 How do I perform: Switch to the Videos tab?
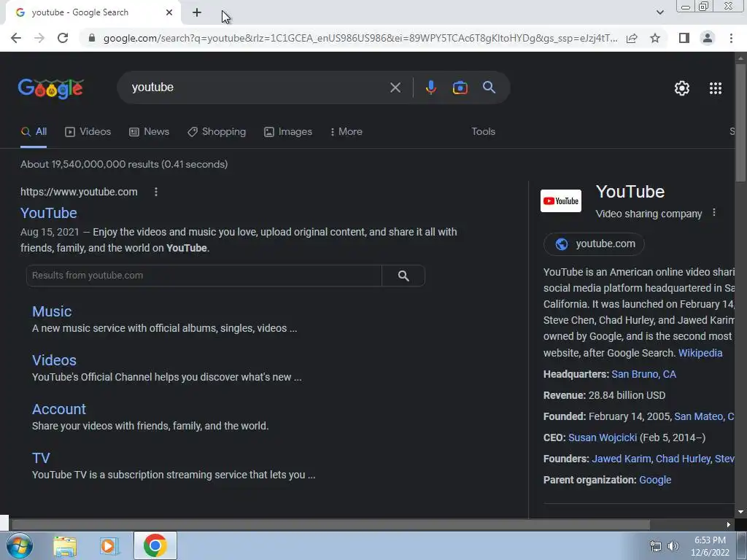(x=88, y=132)
